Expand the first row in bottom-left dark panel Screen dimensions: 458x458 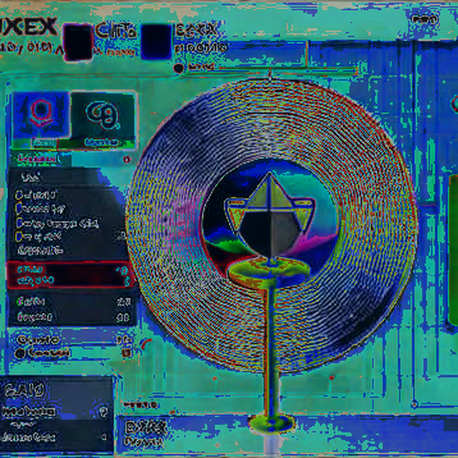click(x=56, y=412)
